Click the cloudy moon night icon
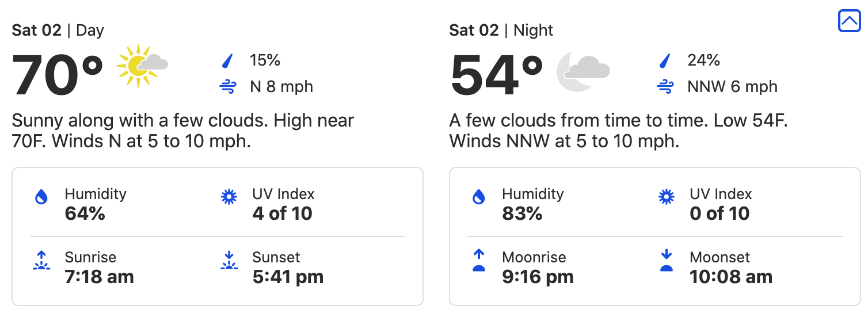 582,70
